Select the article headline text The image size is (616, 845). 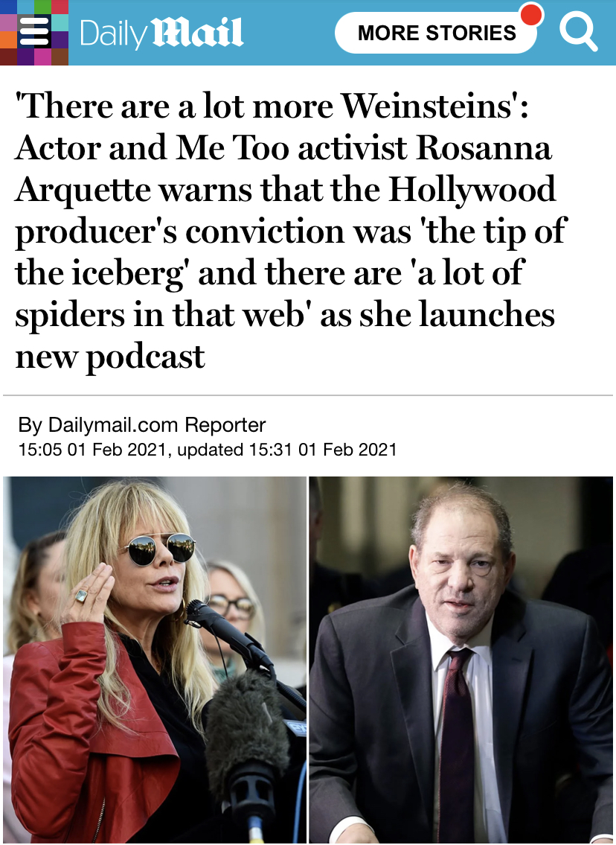tap(289, 231)
